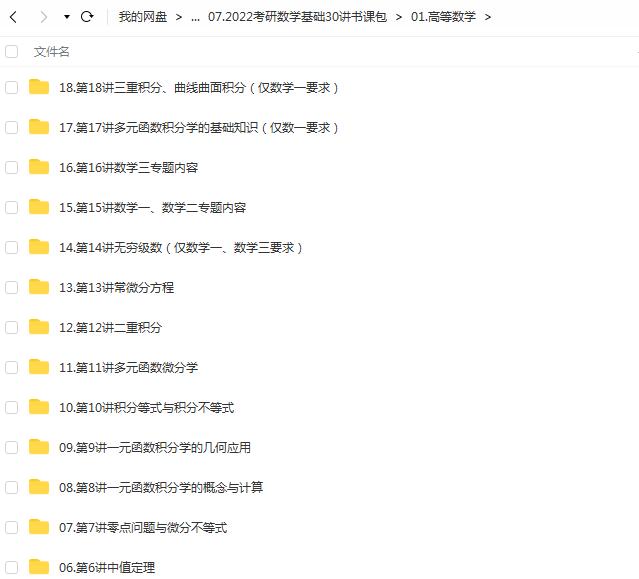
Task: Open folder 14.第14讲无穷级数
Action: coord(180,247)
